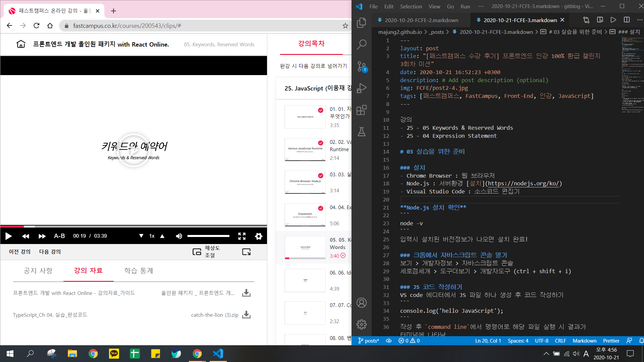Image resolution: width=644 pixels, height=362 pixels.
Task: Switch to 학습 통계 tab
Action: point(139,271)
